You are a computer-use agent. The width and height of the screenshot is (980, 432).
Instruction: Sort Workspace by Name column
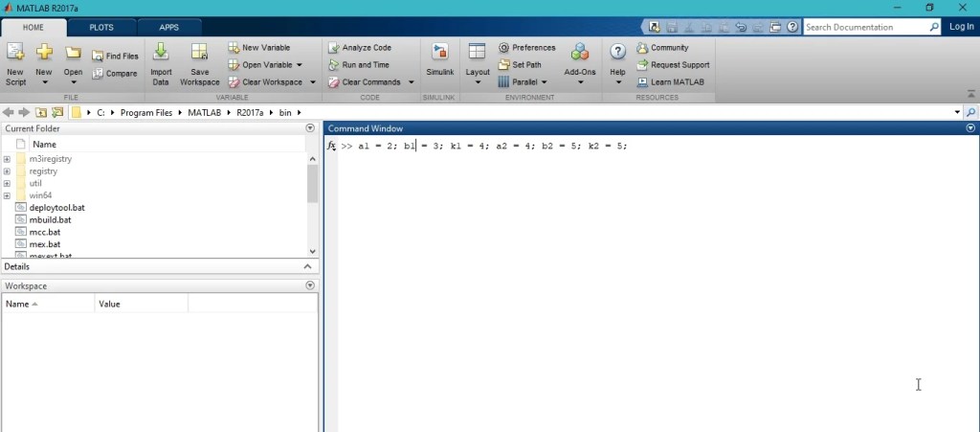48,304
